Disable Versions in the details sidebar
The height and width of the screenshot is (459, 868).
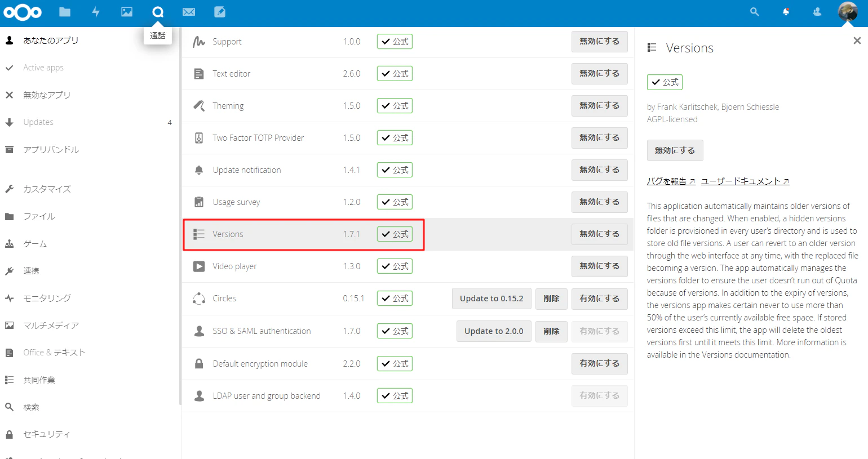pyautogui.click(x=675, y=150)
